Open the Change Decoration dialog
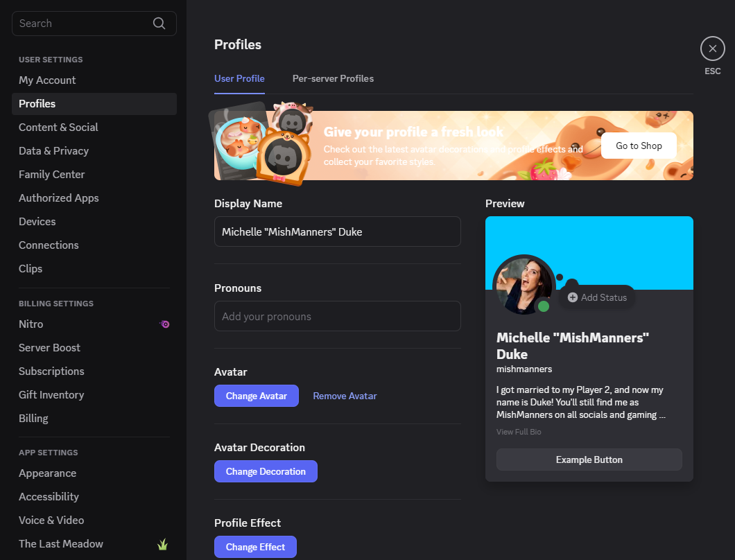 pos(266,471)
